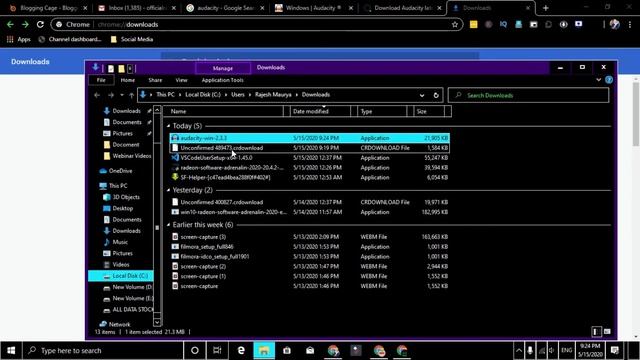Click This PC in the address path

click(165, 95)
